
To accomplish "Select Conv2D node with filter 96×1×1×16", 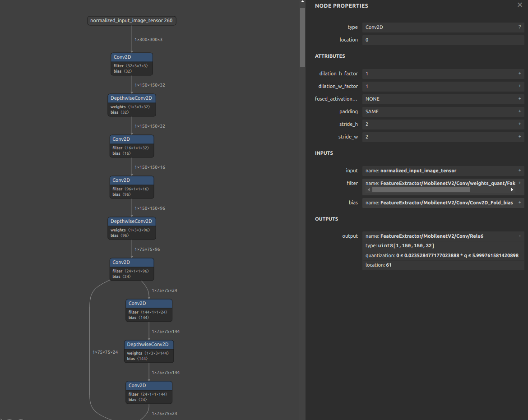I will (132, 180).
